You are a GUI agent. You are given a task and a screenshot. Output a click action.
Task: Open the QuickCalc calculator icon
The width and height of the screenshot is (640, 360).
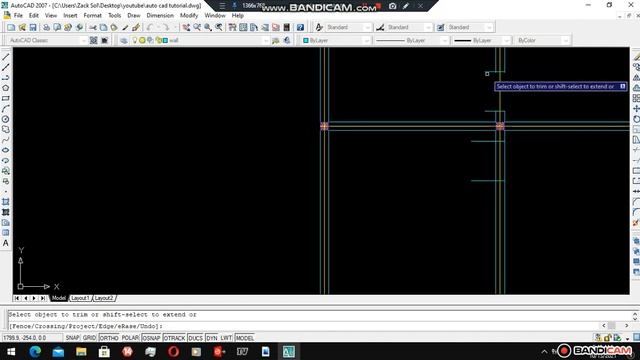[287, 27]
